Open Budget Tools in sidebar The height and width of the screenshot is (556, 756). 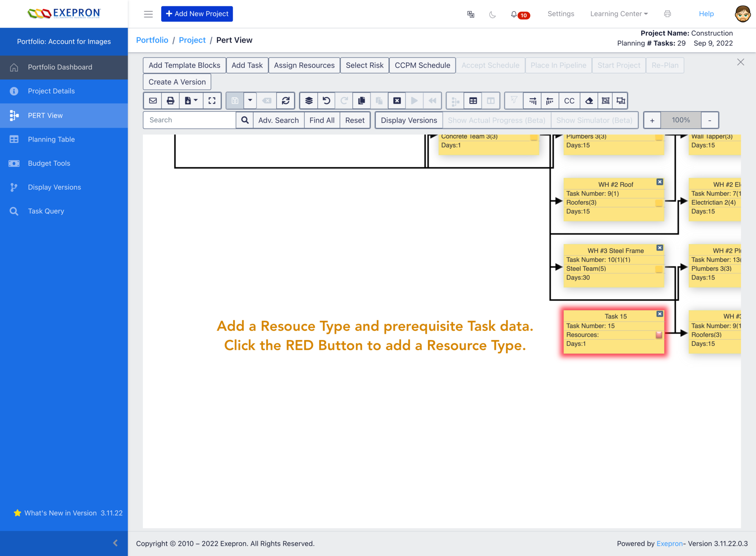64,163
